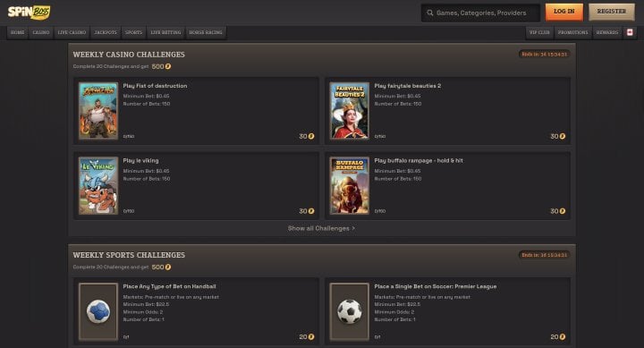Click the Log In button

pos(563,12)
